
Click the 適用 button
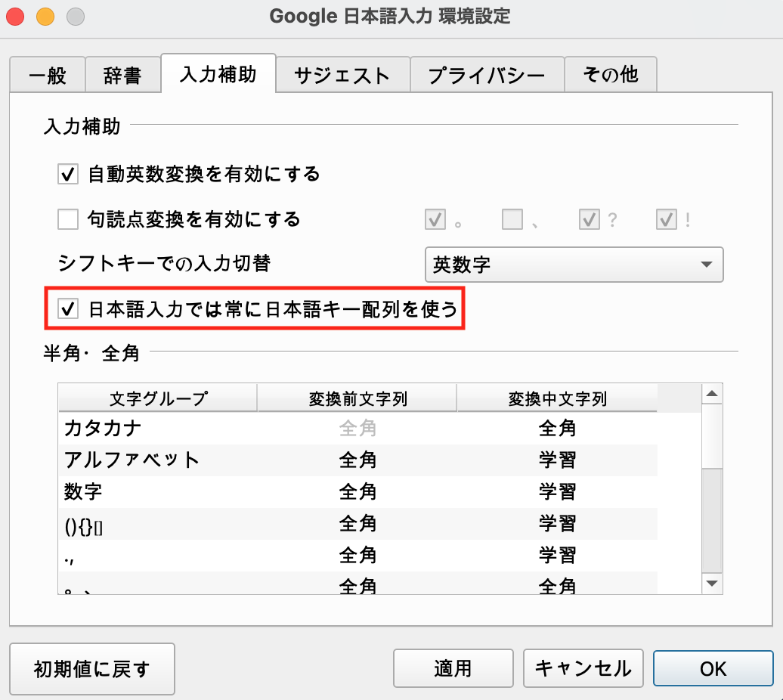(453, 668)
